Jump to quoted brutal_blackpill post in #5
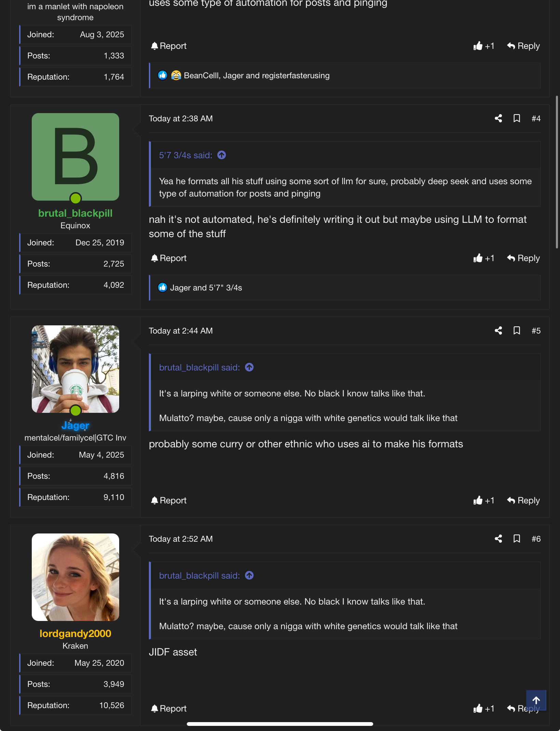Image resolution: width=560 pixels, height=731 pixels. click(249, 368)
